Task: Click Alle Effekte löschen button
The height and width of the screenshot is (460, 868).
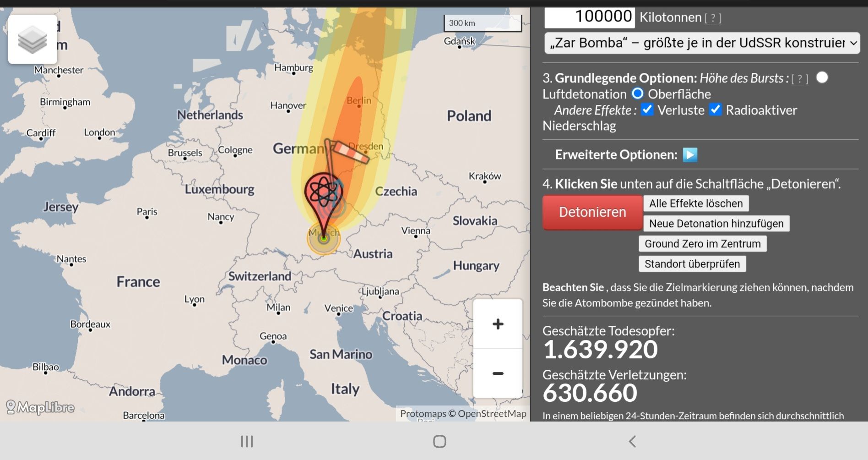Action: (695, 203)
